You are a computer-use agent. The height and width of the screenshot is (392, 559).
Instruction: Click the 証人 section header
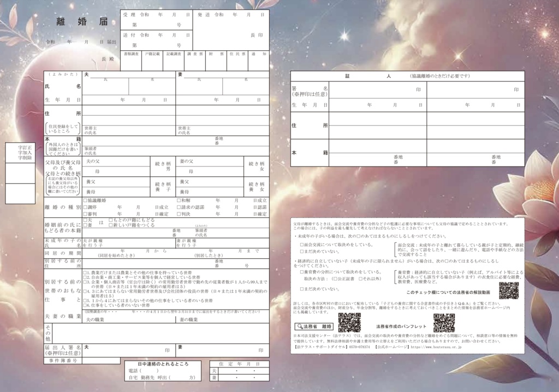click(407, 76)
